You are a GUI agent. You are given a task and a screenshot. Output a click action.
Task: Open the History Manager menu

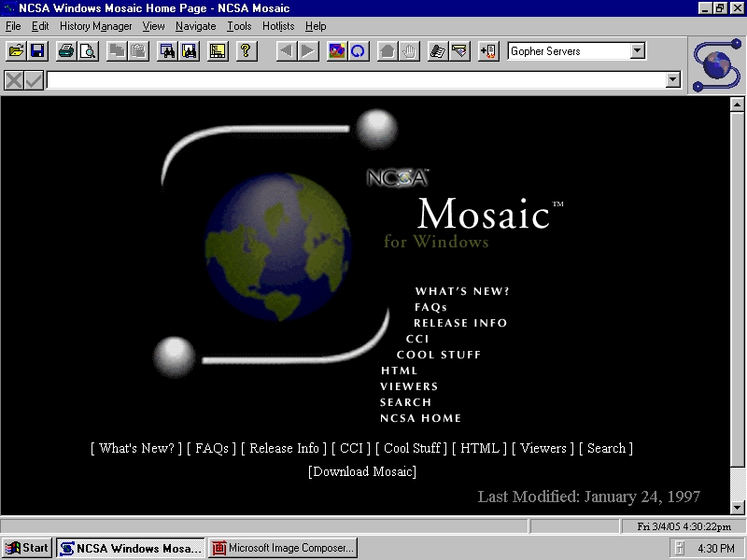[x=96, y=26]
